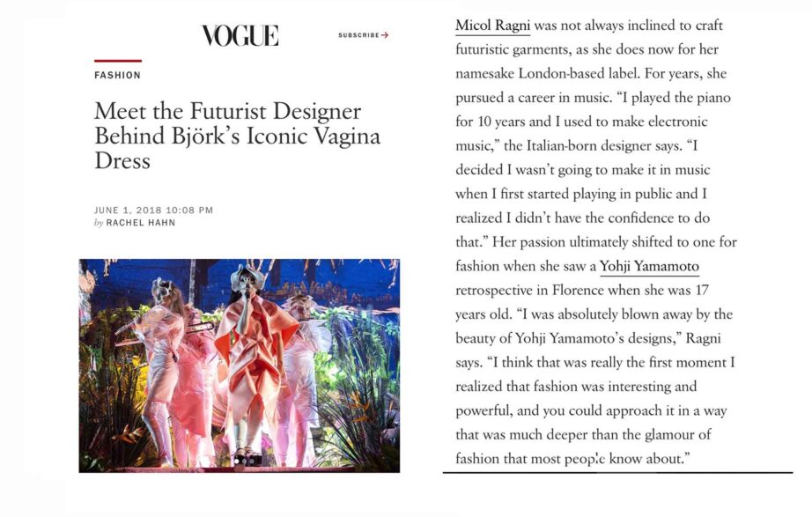Viewport: 812px width, 517px height.
Task: Select the third carousel dot on photo
Action: coord(252,461)
